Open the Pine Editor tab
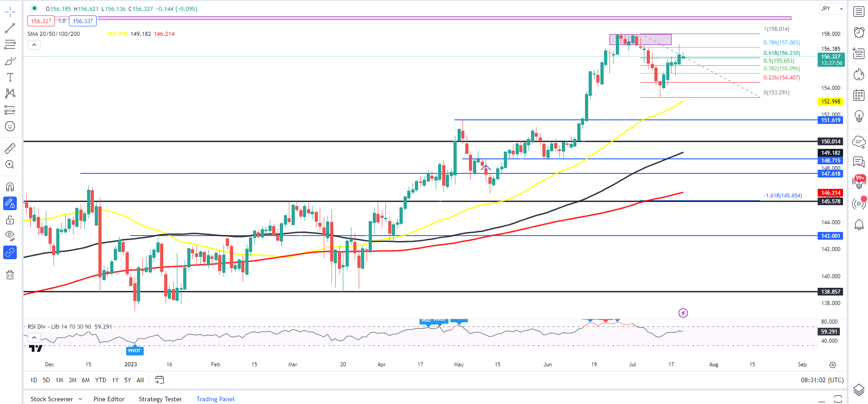Screen dimensions: 868x404 click(x=109, y=399)
